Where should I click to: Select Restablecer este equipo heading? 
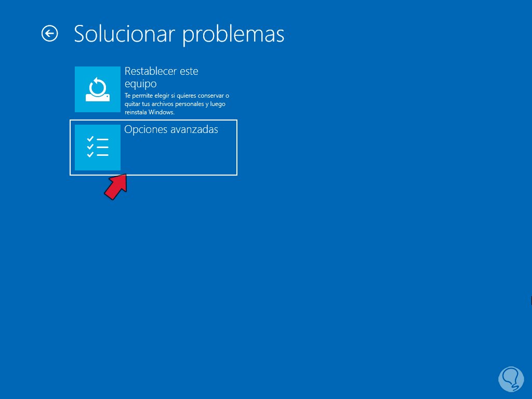161,77
